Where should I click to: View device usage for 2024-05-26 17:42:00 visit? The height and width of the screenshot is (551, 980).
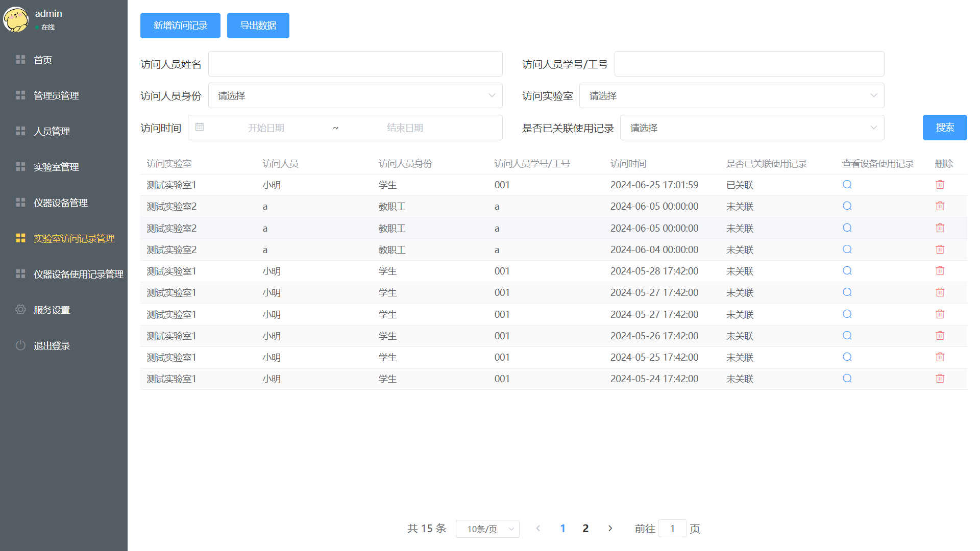pyautogui.click(x=847, y=336)
